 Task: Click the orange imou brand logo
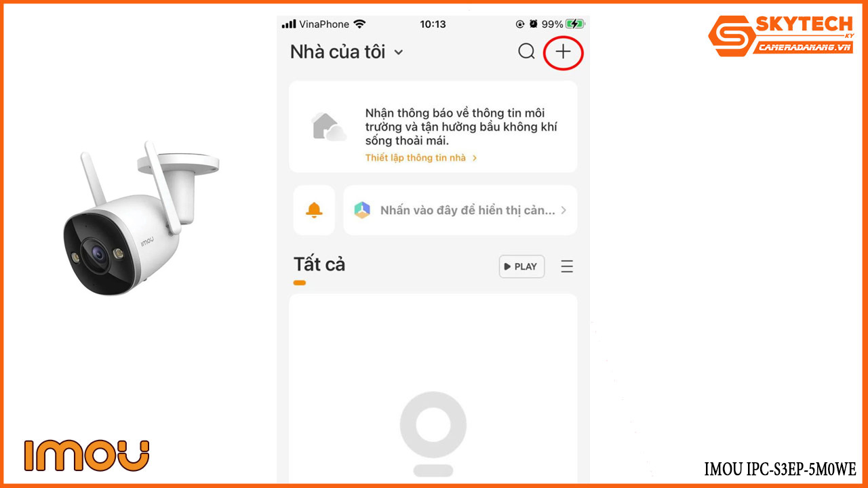coord(87,455)
